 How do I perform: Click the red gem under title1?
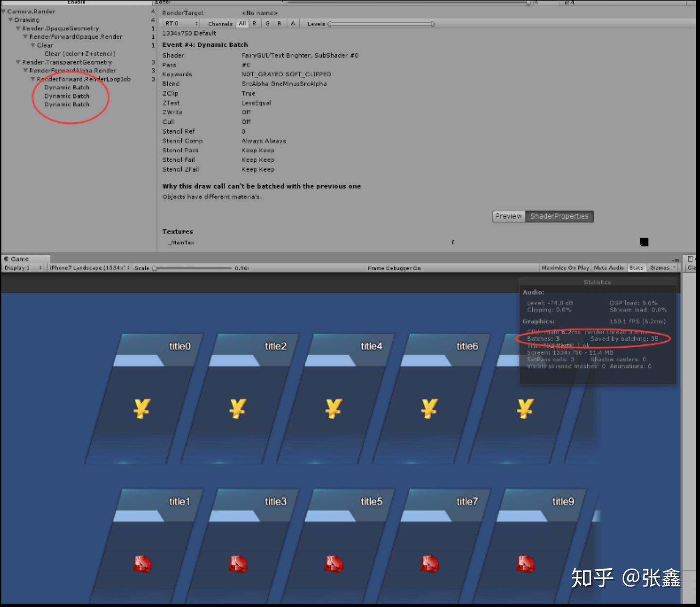pyautogui.click(x=142, y=564)
